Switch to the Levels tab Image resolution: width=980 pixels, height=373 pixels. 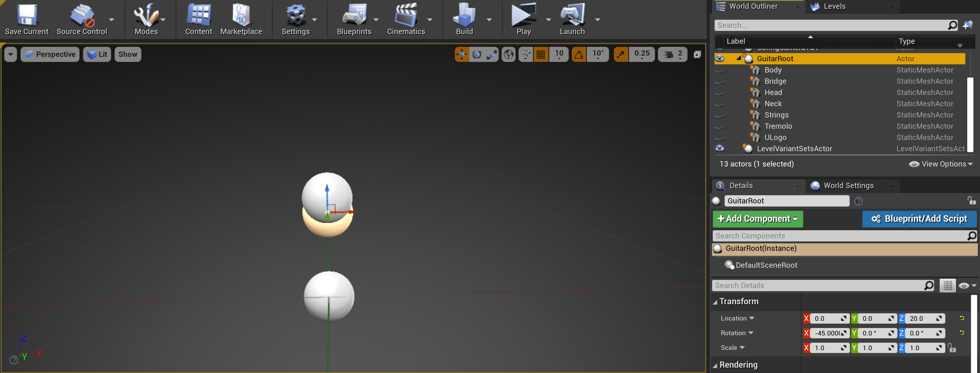click(834, 6)
